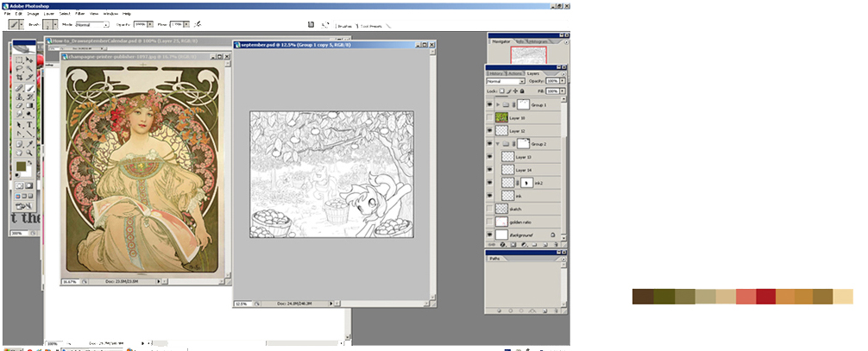The image size is (868, 351).
Task: Click the foreground color swatch in toolbox
Action: coord(21,166)
